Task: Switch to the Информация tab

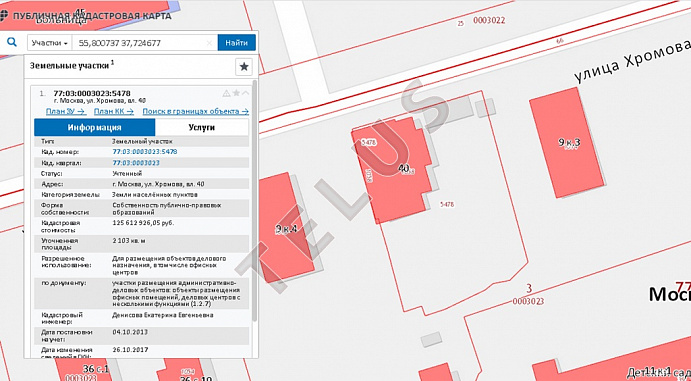Action: point(94,127)
